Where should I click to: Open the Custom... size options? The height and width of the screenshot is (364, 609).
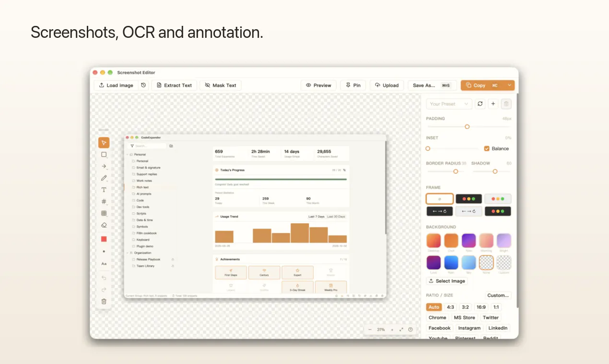(x=498, y=296)
